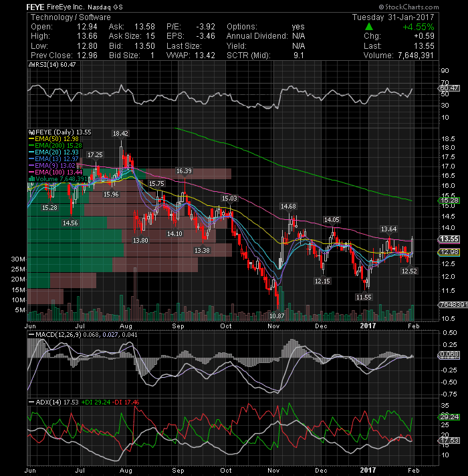The image size is (468, 476).
Task: Click the 18.42 peak price annotation
Action: (x=120, y=134)
